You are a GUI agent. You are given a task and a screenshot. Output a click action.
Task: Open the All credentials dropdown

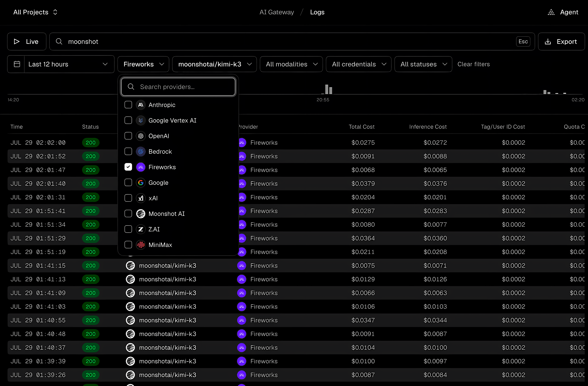pyautogui.click(x=358, y=64)
